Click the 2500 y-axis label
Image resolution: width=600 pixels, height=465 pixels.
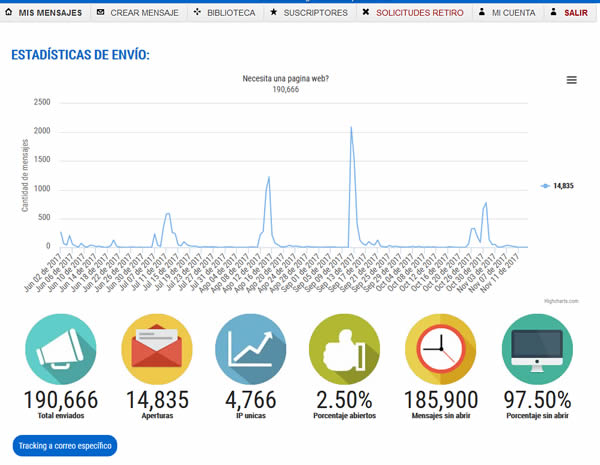pos(42,102)
